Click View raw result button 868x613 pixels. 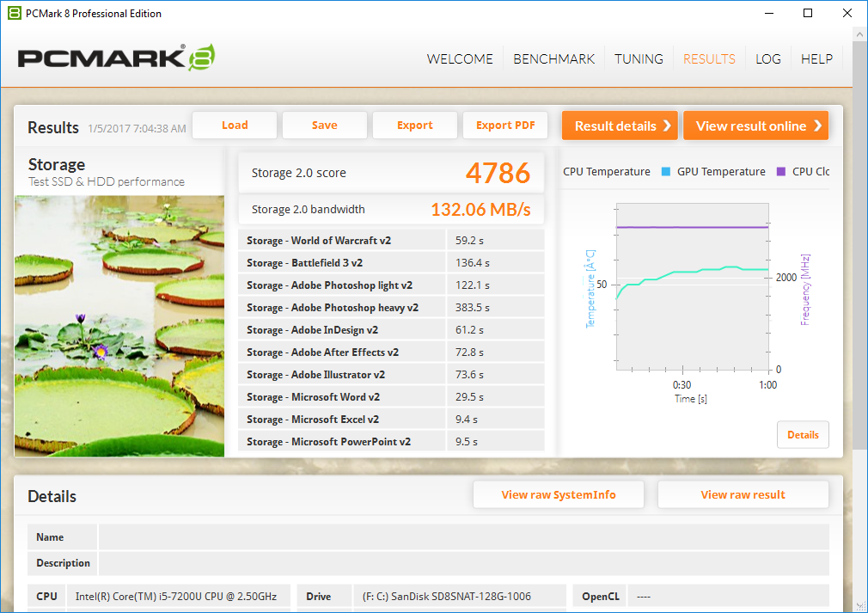(743, 494)
